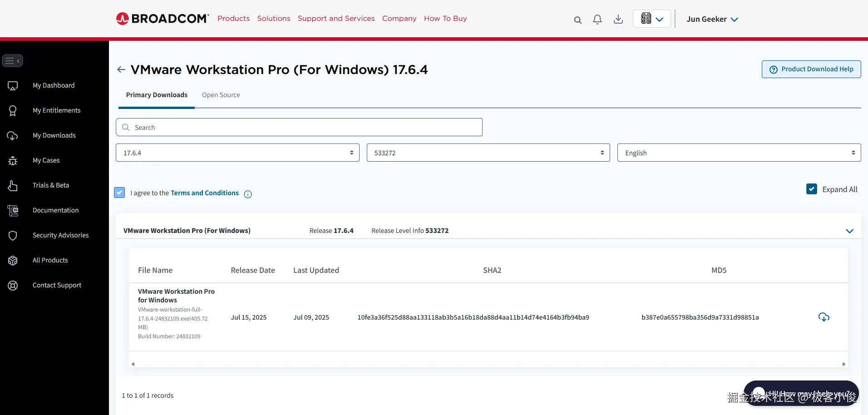Image resolution: width=868 pixels, height=415 pixels.
Task: Open Contact Support in sidebar
Action: coord(57,285)
